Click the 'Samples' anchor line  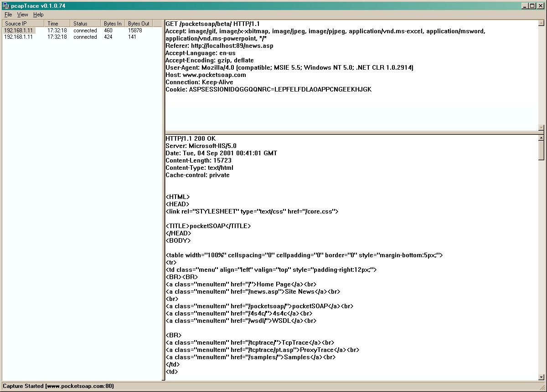tap(251, 357)
